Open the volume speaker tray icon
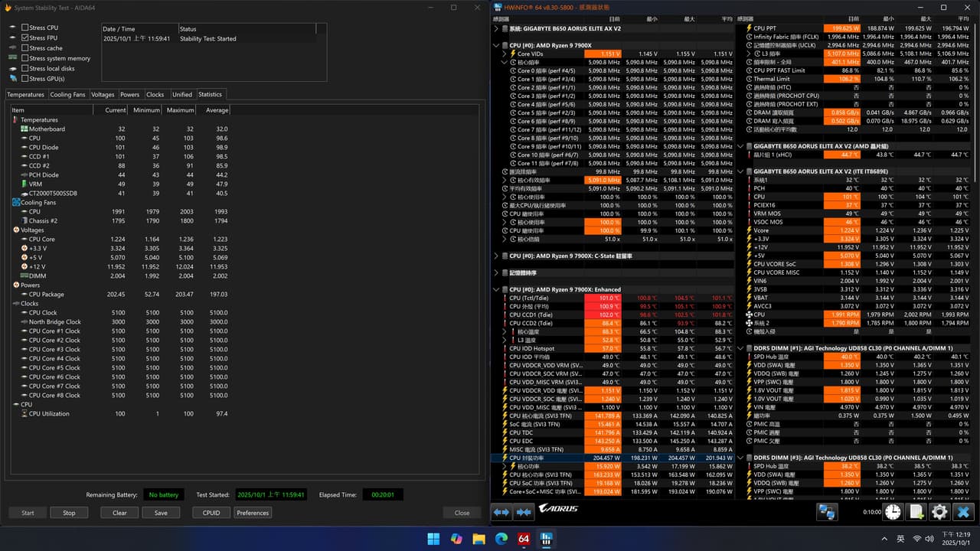The height and width of the screenshot is (551, 980). coord(931,539)
